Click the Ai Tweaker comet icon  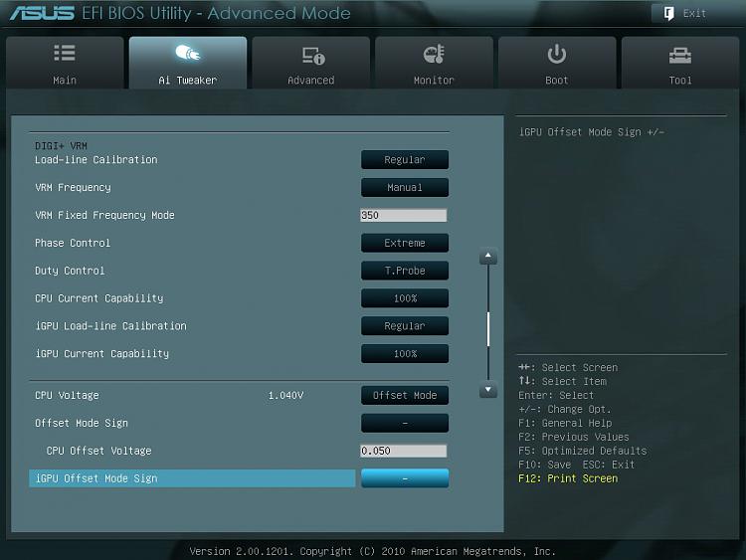pos(188,53)
